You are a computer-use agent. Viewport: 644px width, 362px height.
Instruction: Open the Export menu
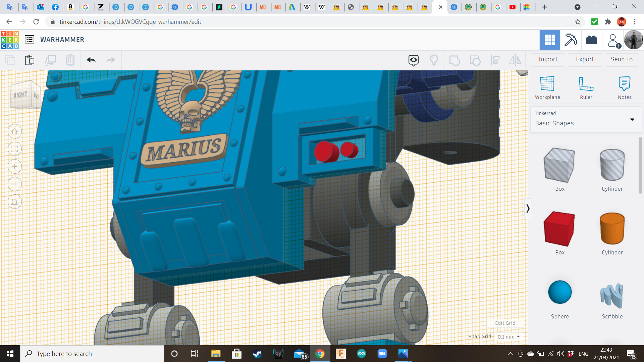pyautogui.click(x=585, y=59)
